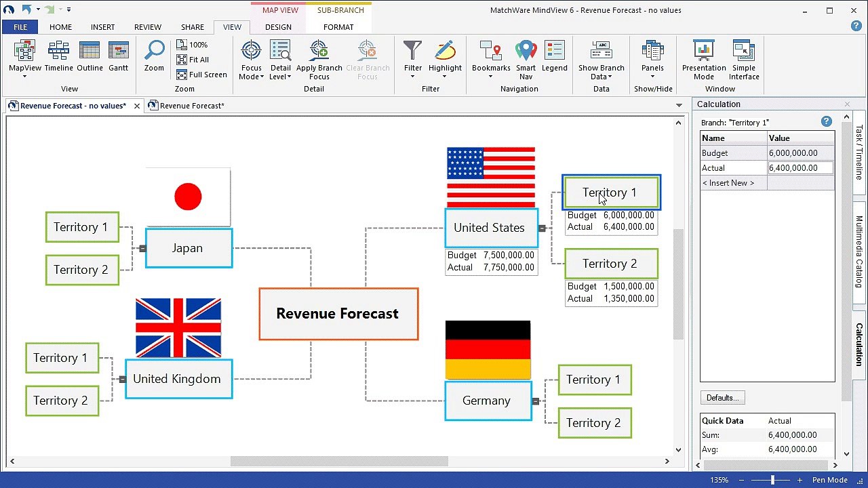Toggle Pen Mode in status bar
868x488 pixels.
pos(830,480)
